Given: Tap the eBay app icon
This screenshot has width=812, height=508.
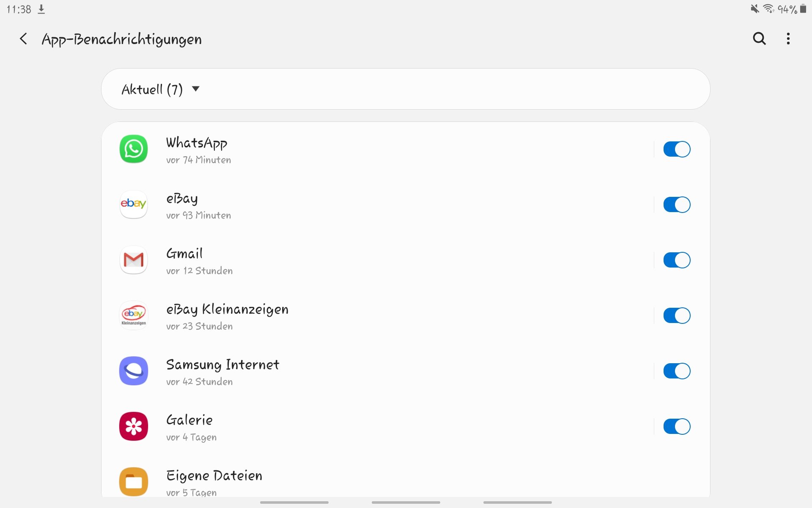Looking at the screenshot, I should (134, 204).
